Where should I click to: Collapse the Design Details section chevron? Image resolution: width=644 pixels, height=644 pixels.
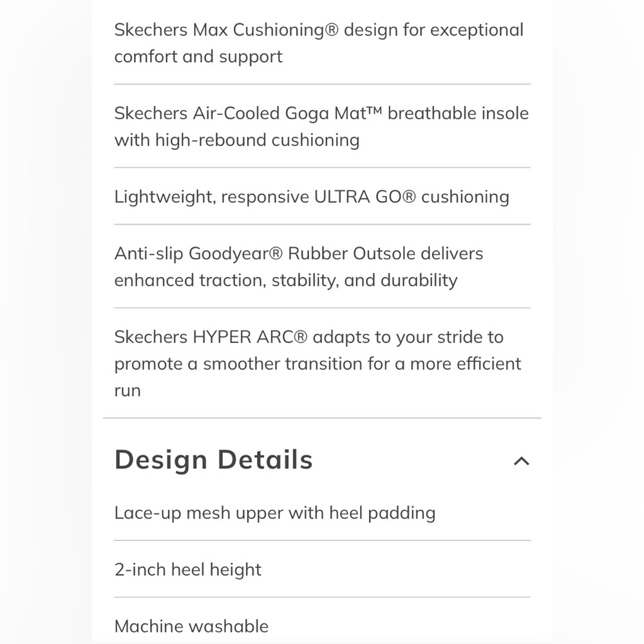click(521, 461)
